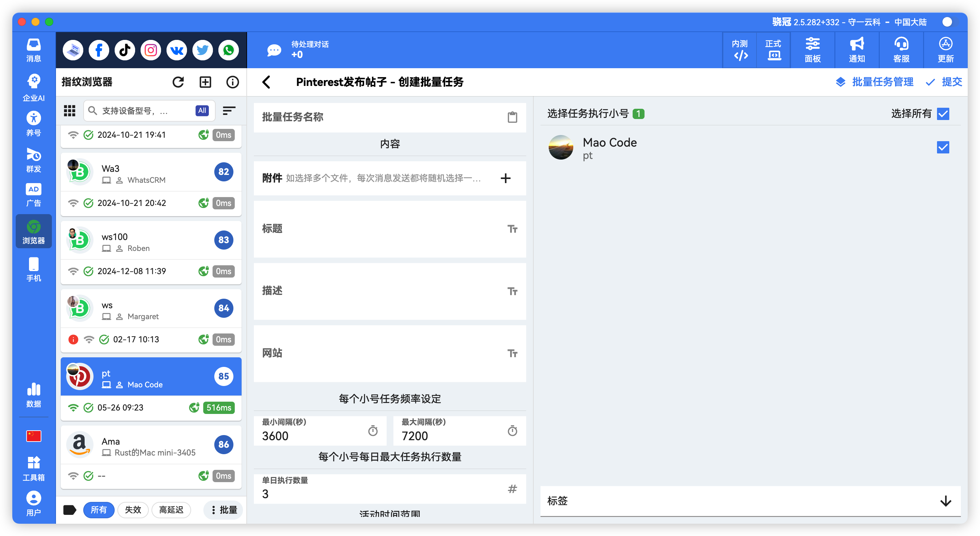980x536 pixels.
Task: Toggle the All filter in the search bar
Action: point(202,110)
